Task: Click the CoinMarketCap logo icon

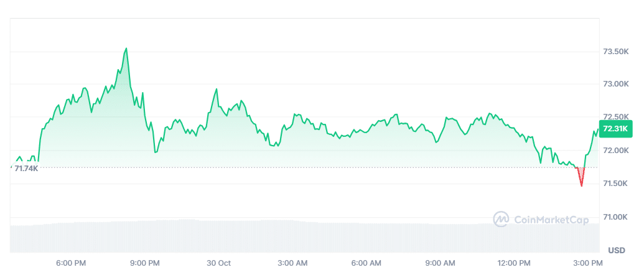Action: pyautogui.click(x=501, y=219)
